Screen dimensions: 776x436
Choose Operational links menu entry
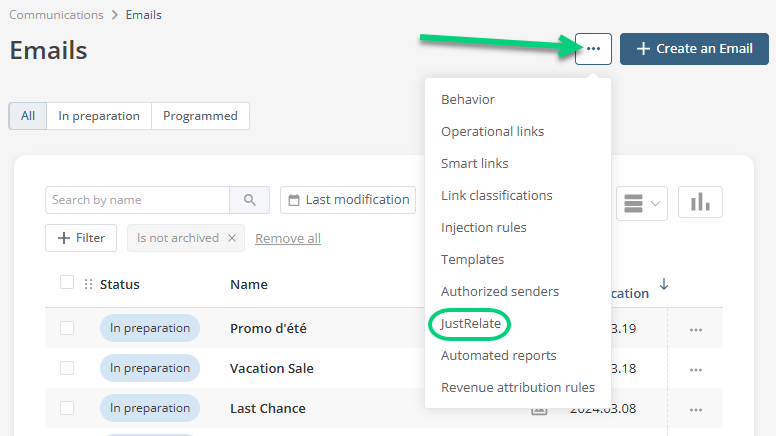[x=492, y=132]
